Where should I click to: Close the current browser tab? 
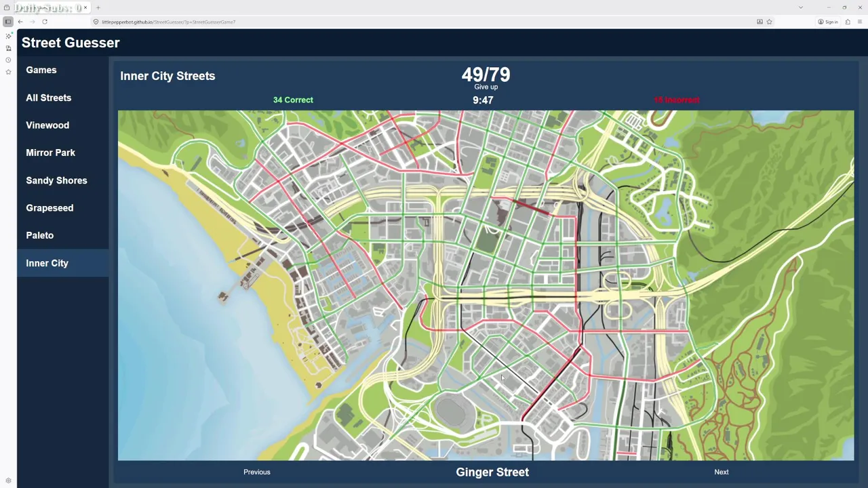[x=85, y=7]
